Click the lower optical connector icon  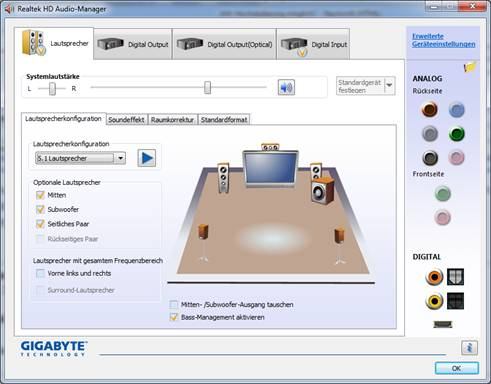[x=455, y=301]
